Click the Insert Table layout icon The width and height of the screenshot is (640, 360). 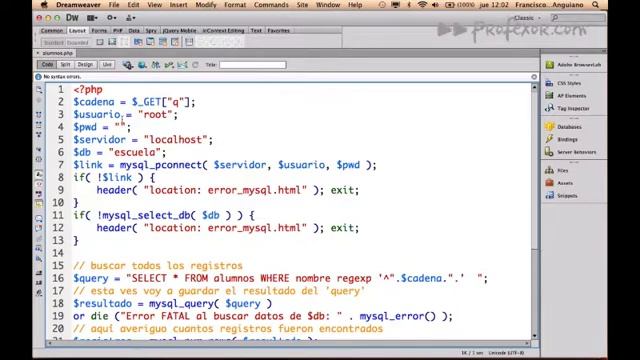click(189, 42)
